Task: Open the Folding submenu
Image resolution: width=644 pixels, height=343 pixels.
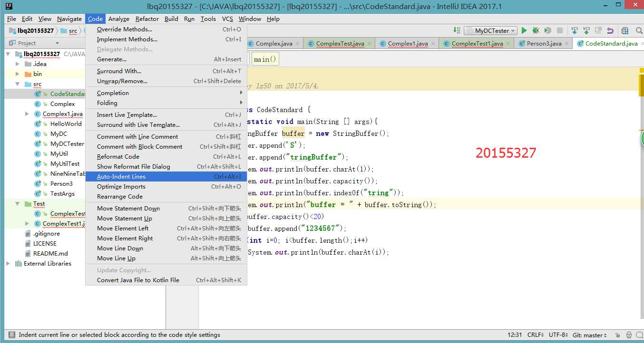Action: click(x=166, y=103)
